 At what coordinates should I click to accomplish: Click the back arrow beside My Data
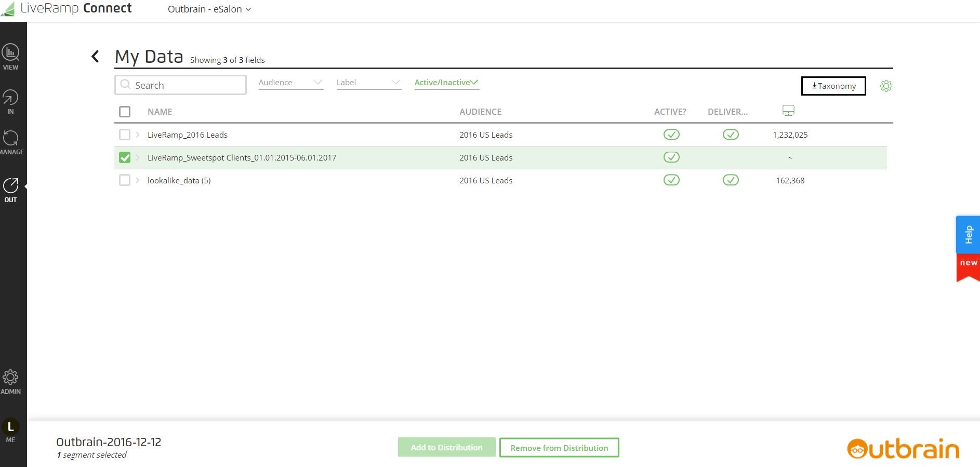click(x=95, y=57)
